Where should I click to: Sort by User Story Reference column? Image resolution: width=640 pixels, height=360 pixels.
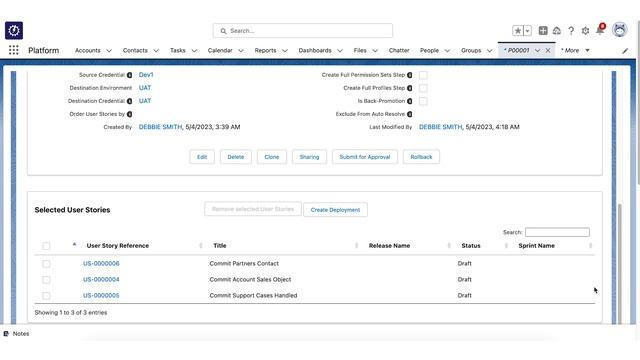118,246
